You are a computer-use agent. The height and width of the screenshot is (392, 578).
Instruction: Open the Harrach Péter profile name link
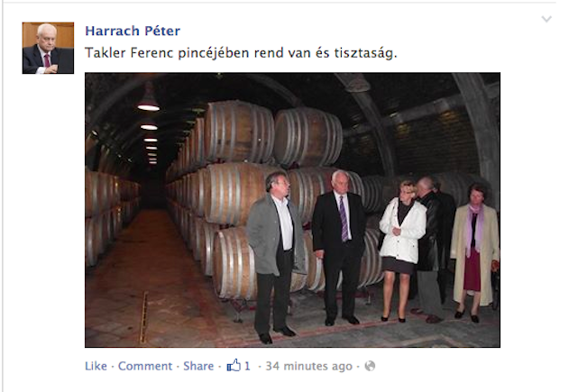[133, 31]
